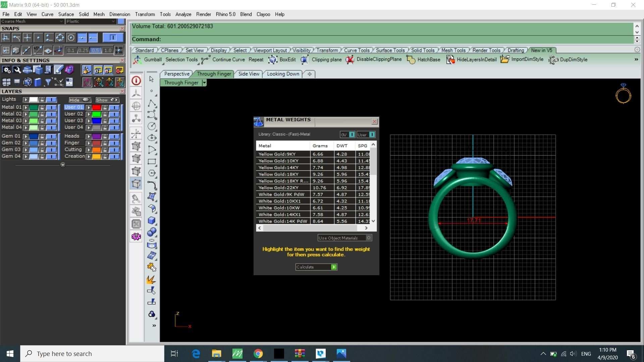This screenshot has height=362, width=644.
Task: Click the Gumball icon in toolbar
Action: pyautogui.click(x=137, y=60)
